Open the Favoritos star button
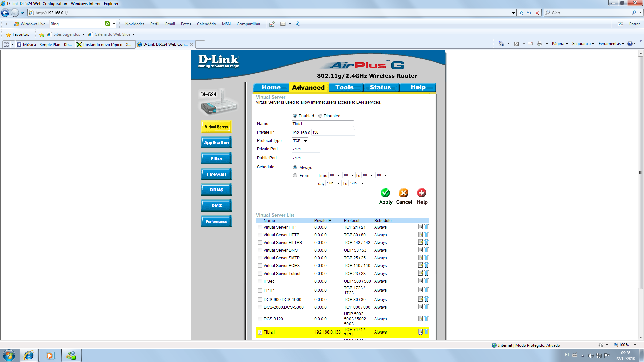This screenshot has width=644, height=362. pyautogui.click(x=17, y=34)
